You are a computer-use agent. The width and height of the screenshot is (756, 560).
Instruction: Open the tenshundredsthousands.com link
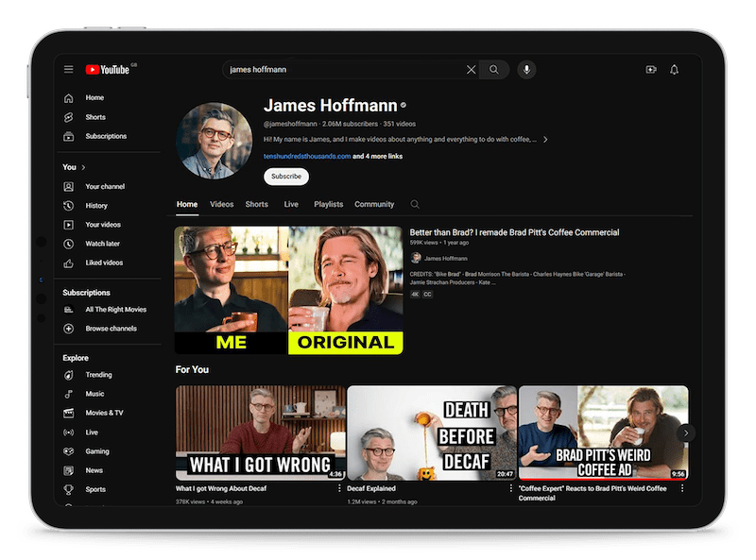point(309,157)
